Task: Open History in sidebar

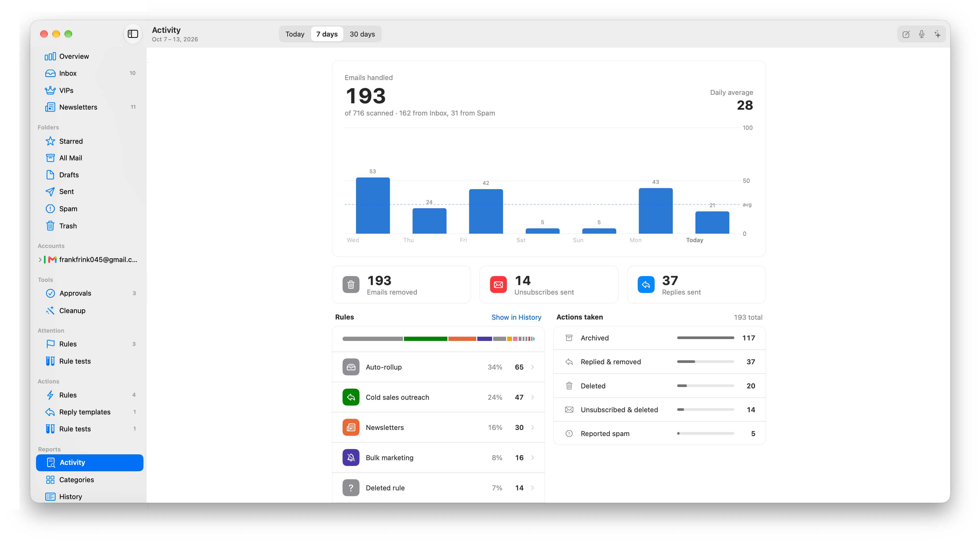Action: tap(90, 496)
